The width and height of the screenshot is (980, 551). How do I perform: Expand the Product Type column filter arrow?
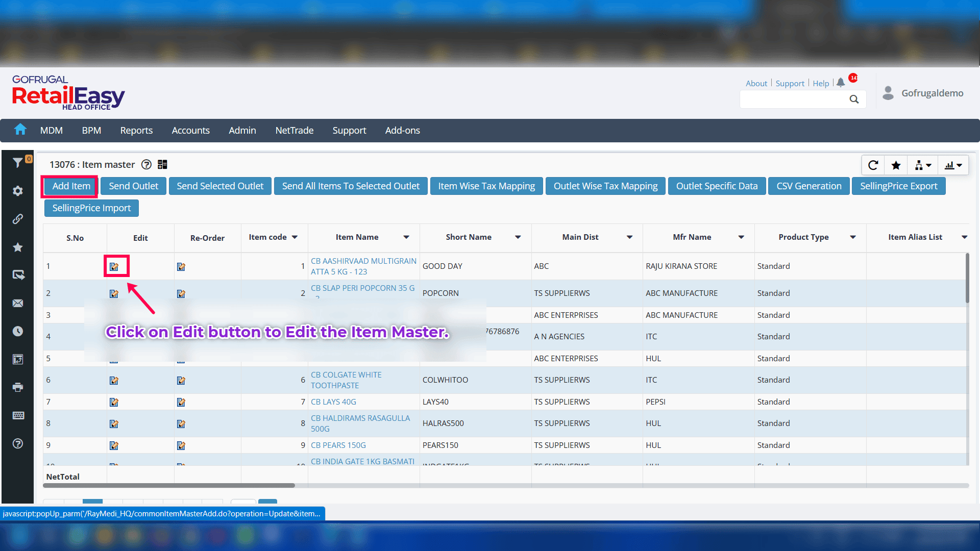tap(853, 237)
